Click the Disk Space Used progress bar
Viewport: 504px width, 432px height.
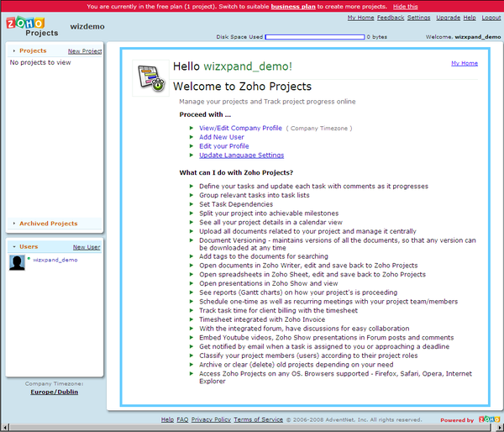(x=315, y=37)
